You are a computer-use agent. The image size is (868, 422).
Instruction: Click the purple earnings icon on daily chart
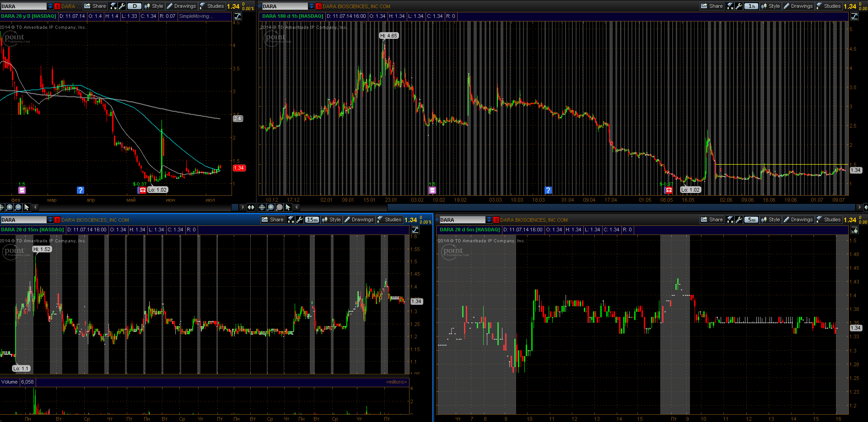22,190
